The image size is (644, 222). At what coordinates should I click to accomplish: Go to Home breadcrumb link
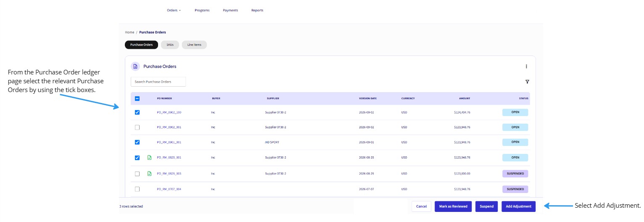click(x=129, y=32)
